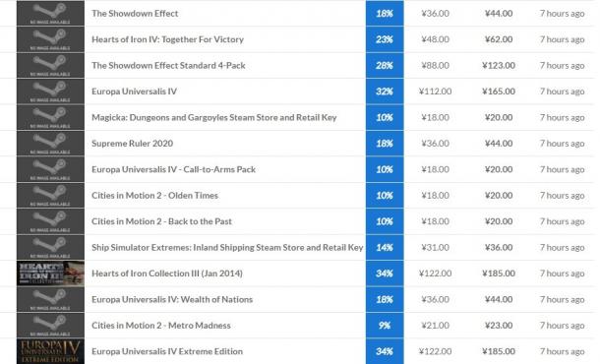This screenshot has height=364, width=600.
Task: Open the Hearts of Iron Collection III thumbnail
Action: [x=50, y=273]
